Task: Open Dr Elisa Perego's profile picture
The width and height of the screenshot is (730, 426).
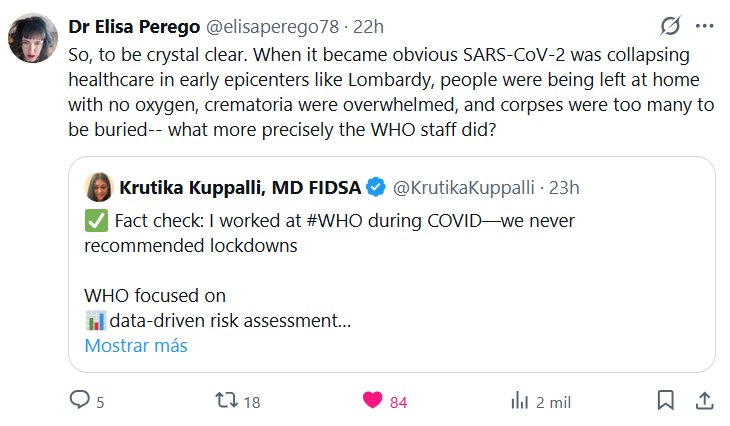Action: (x=31, y=40)
